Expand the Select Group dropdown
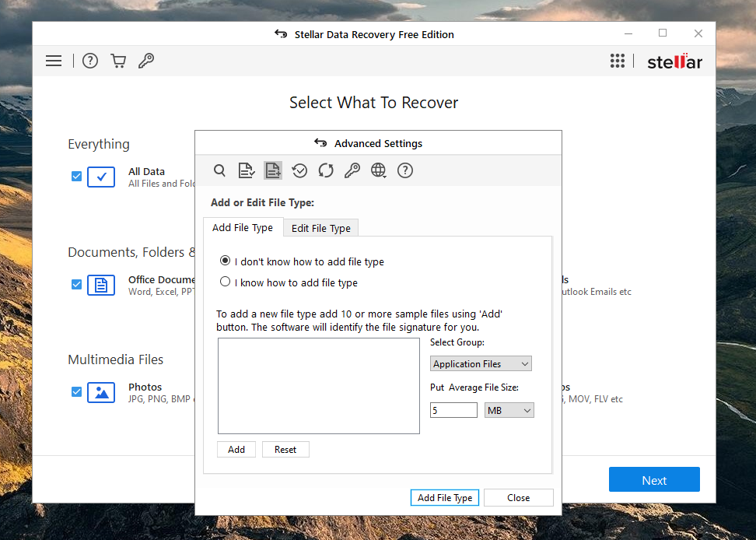Viewport: 756px width, 540px height. (x=481, y=363)
